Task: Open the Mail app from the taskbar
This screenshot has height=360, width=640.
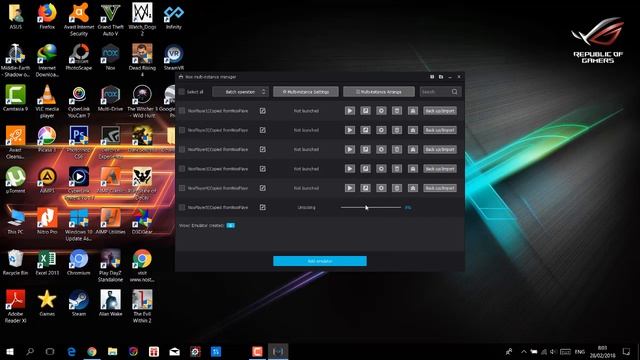Action: (174, 351)
